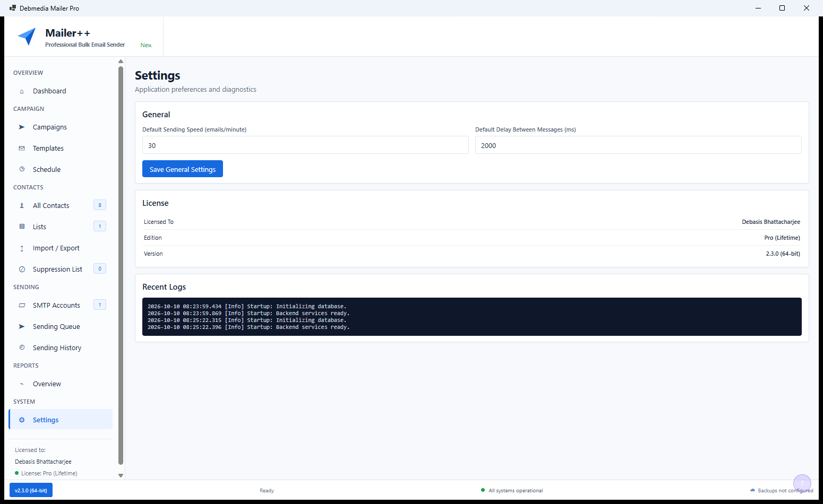Navigate to Import / Export
This screenshot has width=823, height=504.
61,248
